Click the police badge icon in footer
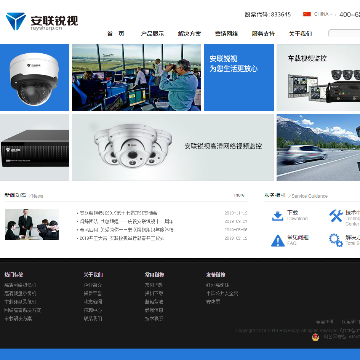This screenshot has height=360, width=360. coord(315,337)
